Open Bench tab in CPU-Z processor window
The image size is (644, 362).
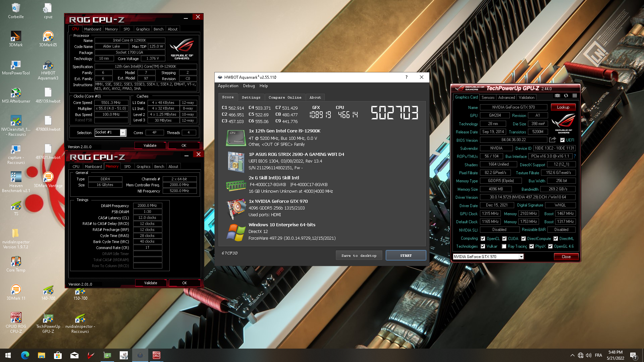point(158,29)
